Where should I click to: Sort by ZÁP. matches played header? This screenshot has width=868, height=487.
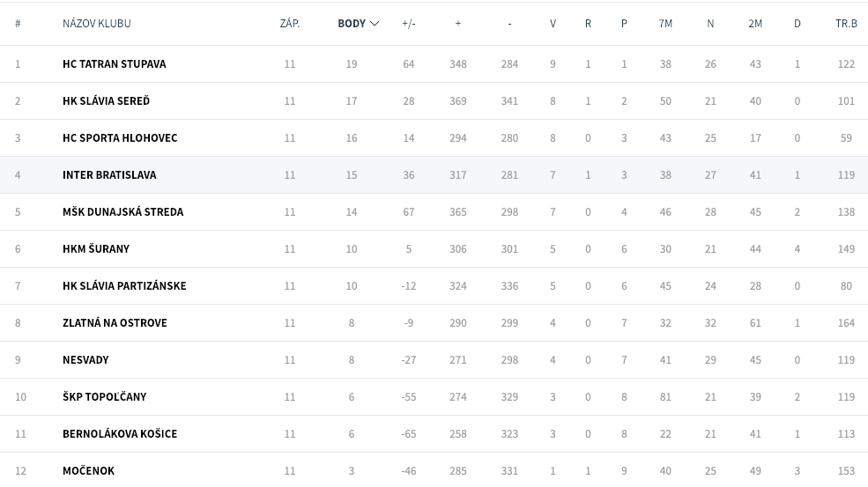pos(290,23)
